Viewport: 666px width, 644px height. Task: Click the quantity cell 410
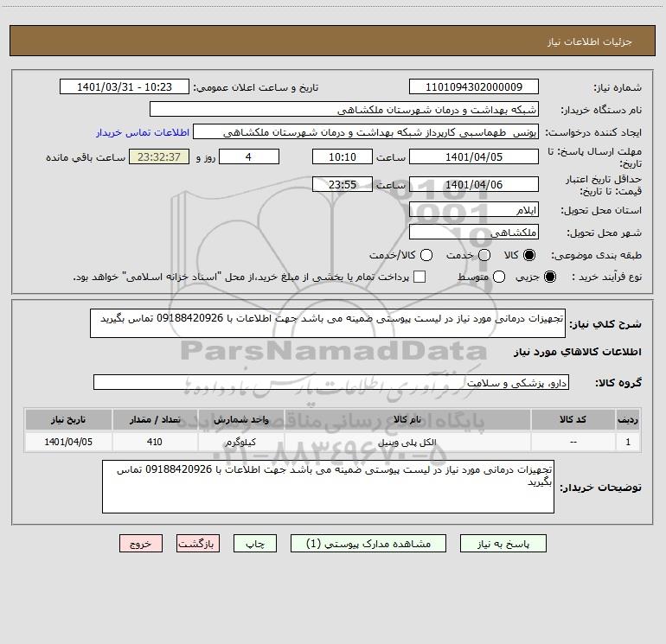click(x=155, y=442)
